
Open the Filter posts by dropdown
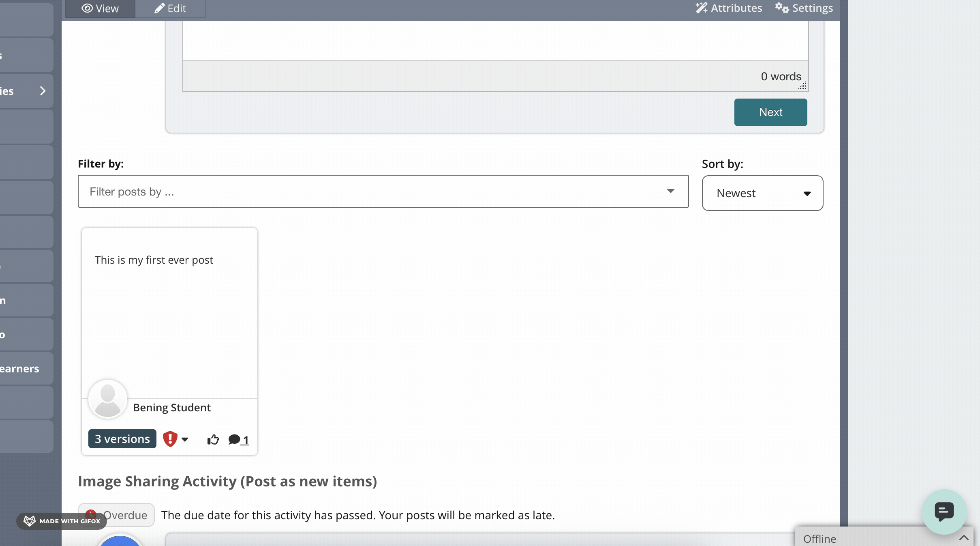click(383, 191)
